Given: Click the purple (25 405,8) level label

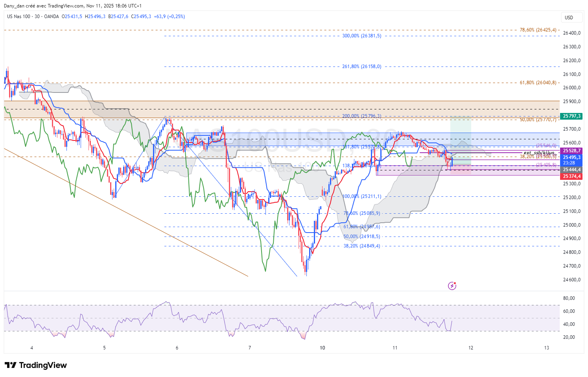Looking at the screenshot, I should tap(546, 165).
